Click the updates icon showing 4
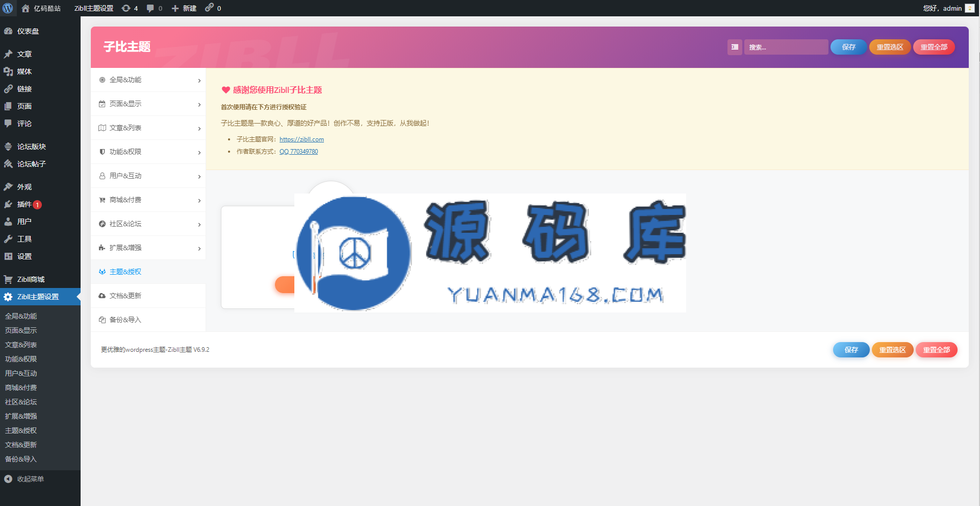The image size is (980, 506). pyautogui.click(x=130, y=8)
